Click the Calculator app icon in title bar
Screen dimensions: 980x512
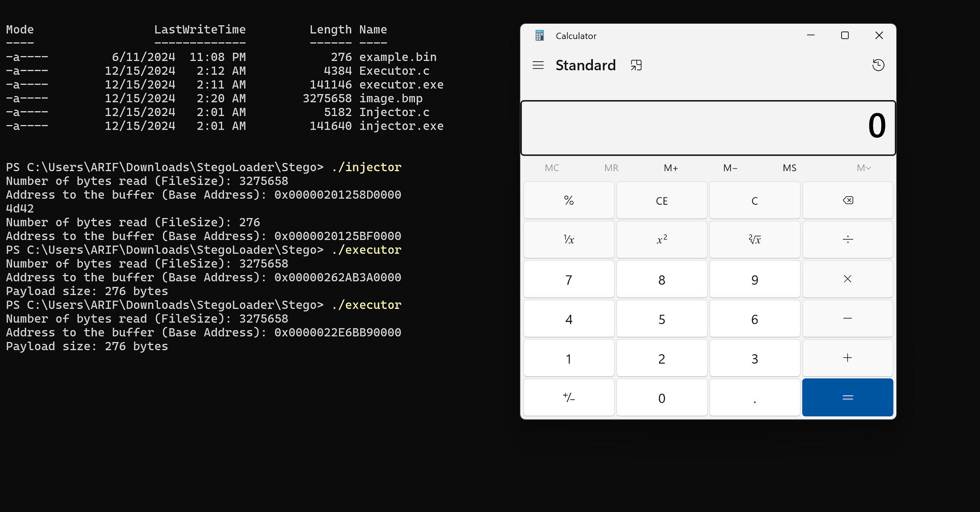(539, 36)
